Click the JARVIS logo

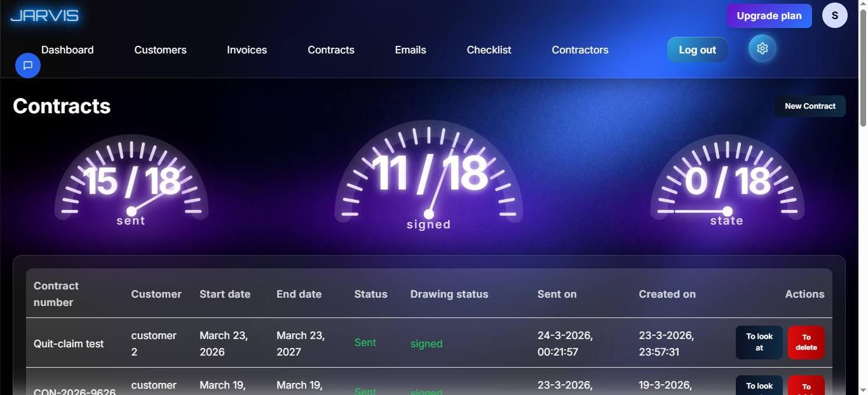tap(44, 16)
